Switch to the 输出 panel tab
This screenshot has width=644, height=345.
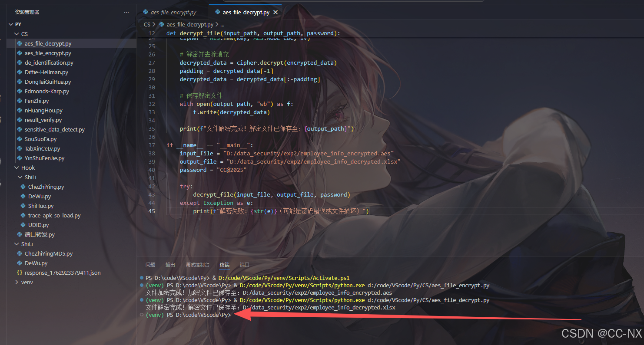[170, 265]
